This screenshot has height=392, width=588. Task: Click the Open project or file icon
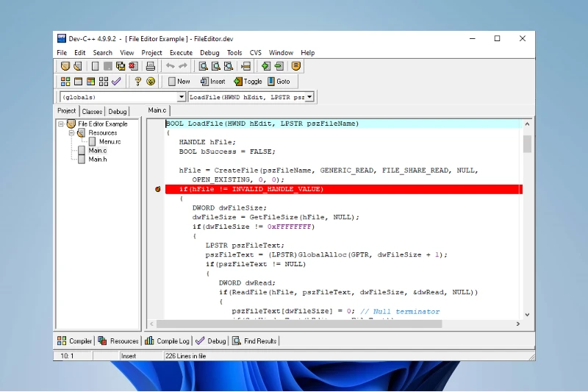(78, 66)
